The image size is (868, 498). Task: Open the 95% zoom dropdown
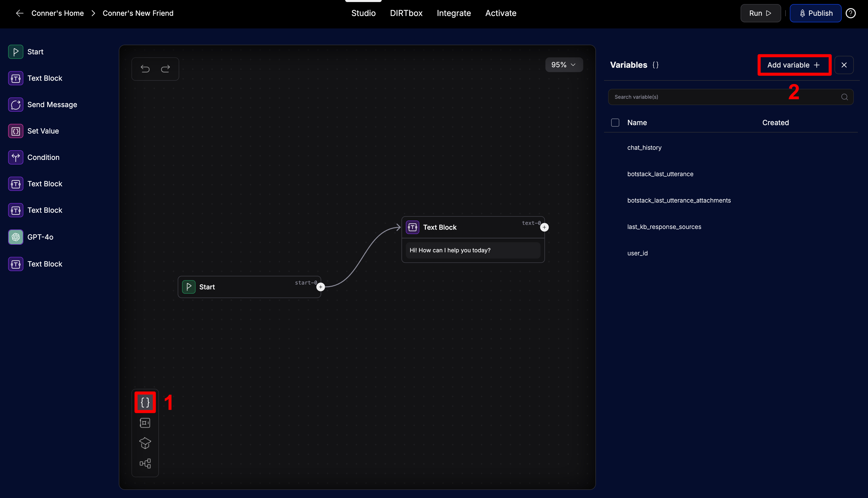tap(564, 65)
